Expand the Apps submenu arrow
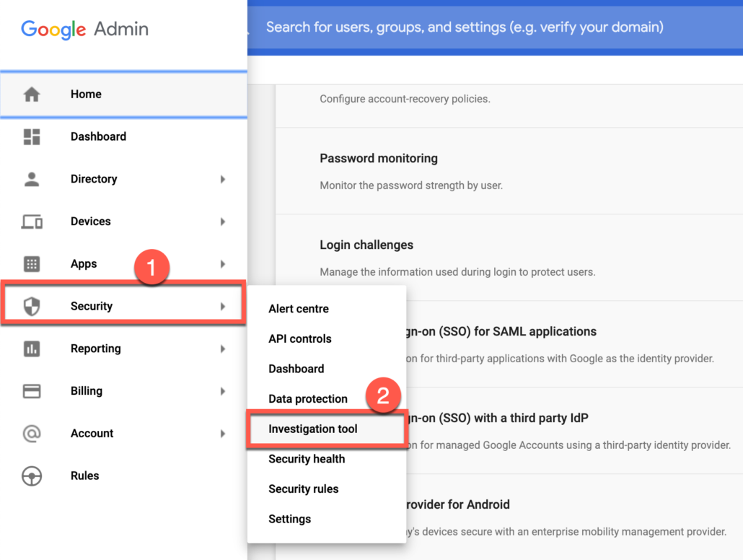Screen dimensions: 743x560 coord(223,264)
